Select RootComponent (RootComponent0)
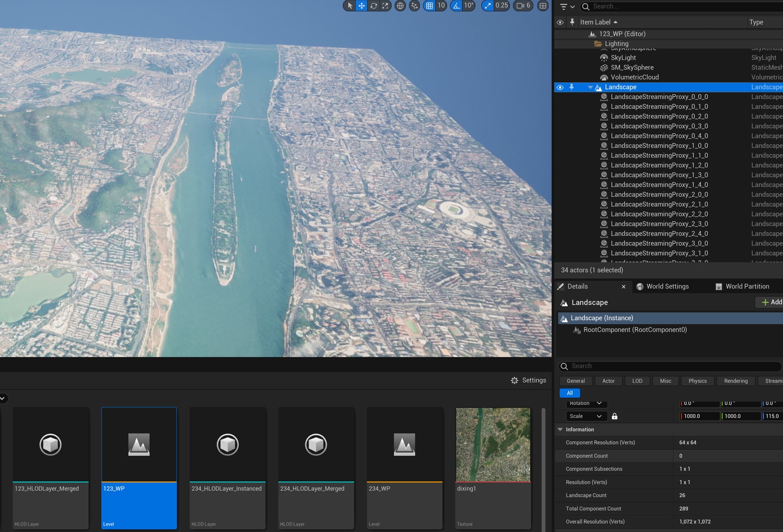783x532 pixels. (x=635, y=330)
